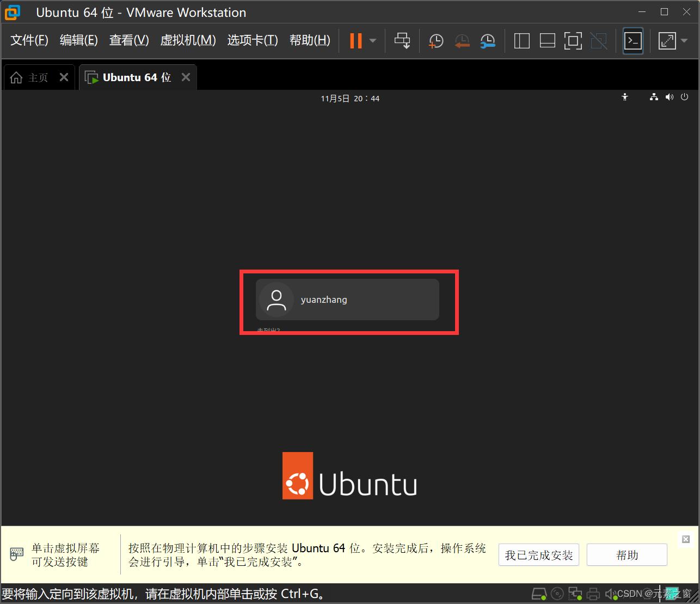Toggle the library sidebar panel view

pyautogui.click(x=521, y=41)
